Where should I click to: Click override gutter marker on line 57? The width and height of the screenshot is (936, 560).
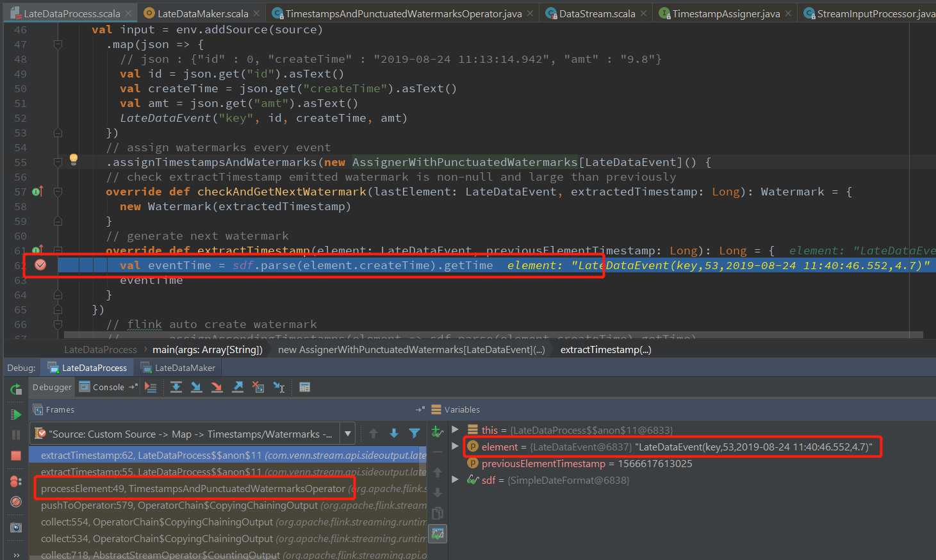37,191
